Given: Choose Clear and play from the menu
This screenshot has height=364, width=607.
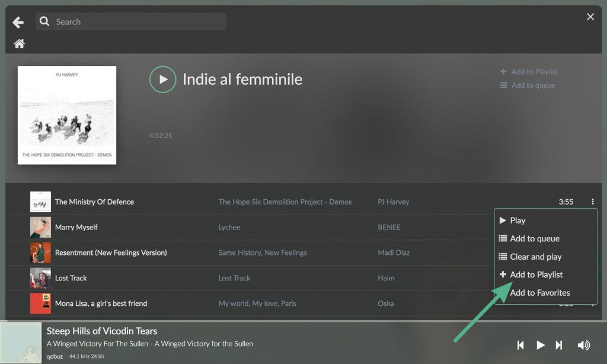Looking at the screenshot, I should [531, 256].
